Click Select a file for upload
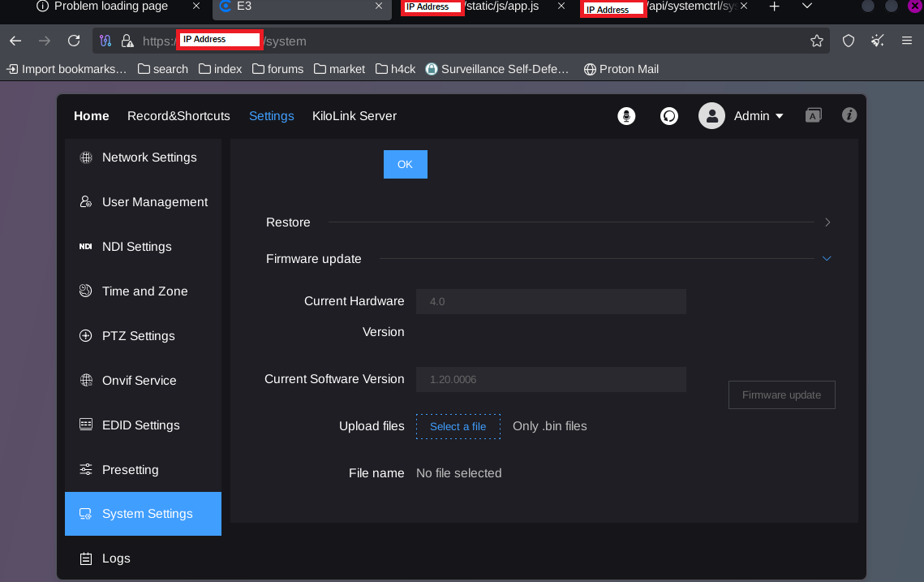Viewport: 924px width, 582px height. (x=458, y=426)
